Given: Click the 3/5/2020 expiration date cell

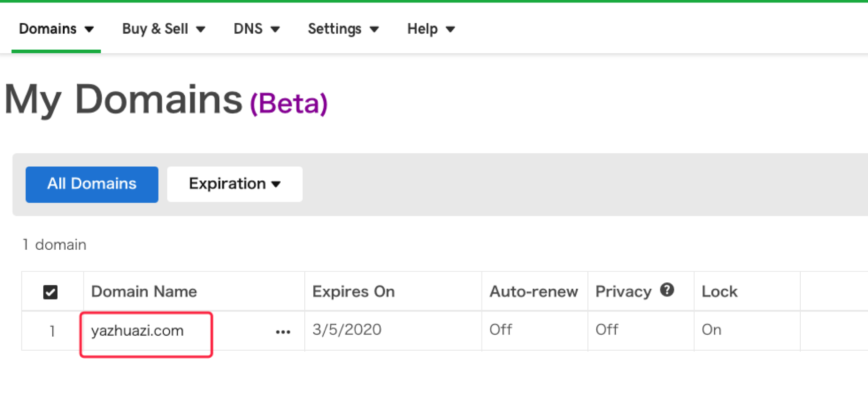Looking at the screenshot, I should [x=347, y=330].
